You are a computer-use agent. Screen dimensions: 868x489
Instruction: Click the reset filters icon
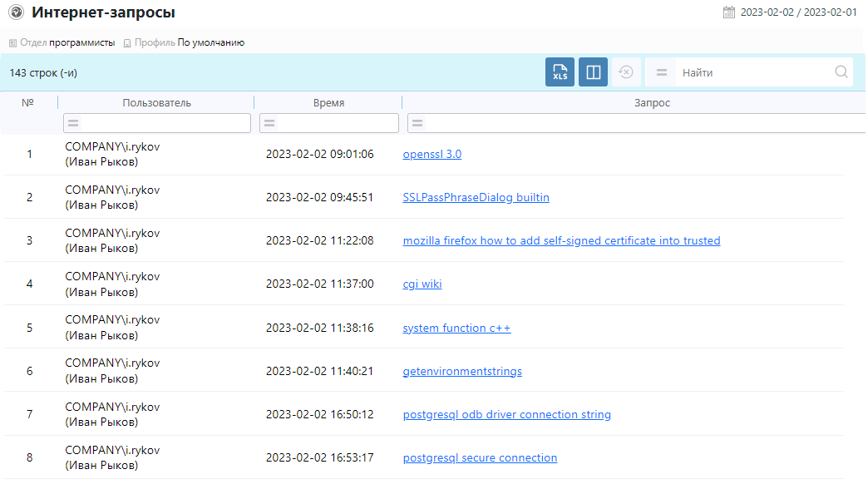(626, 72)
